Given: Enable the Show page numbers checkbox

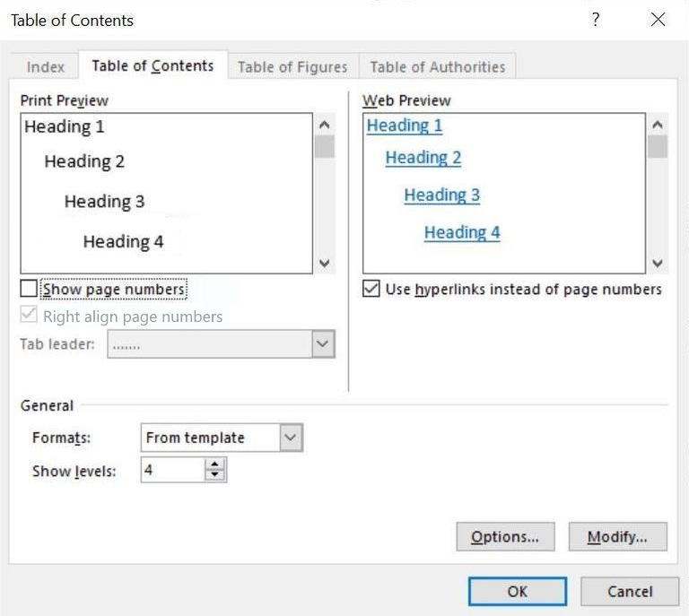Looking at the screenshot, I should pos(29,289).
